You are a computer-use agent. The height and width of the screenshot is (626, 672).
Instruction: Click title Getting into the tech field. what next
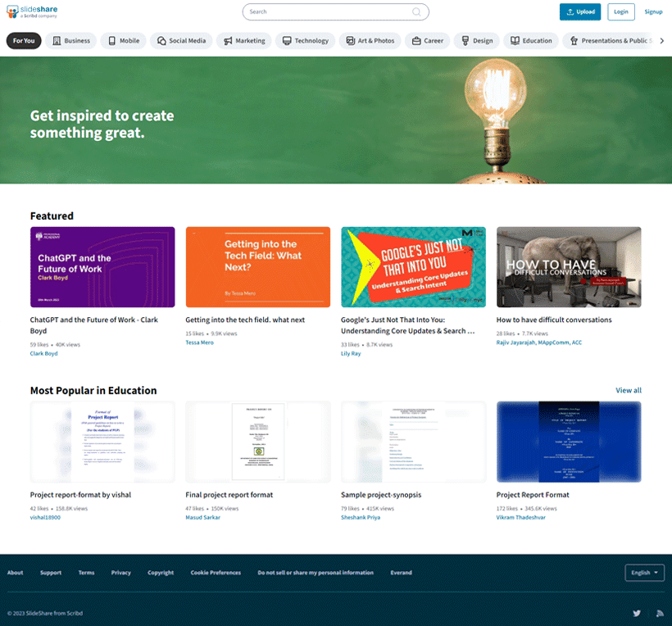[245, 320]
